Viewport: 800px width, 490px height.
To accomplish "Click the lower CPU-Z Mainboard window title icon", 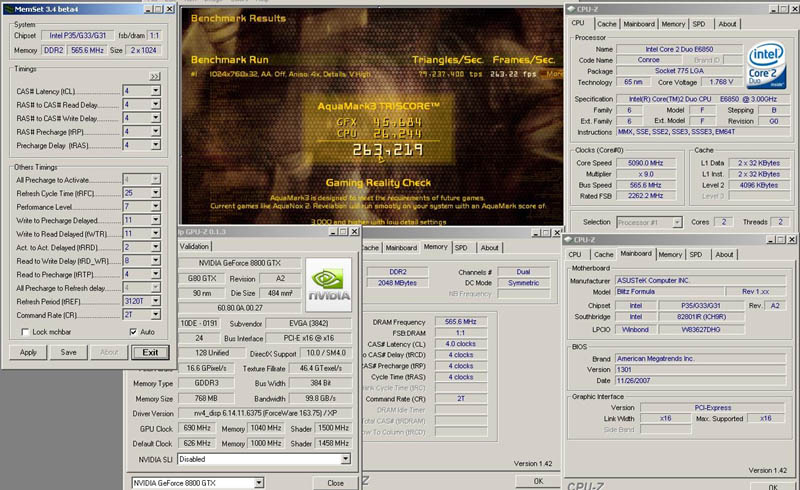I will pos(569,239).
